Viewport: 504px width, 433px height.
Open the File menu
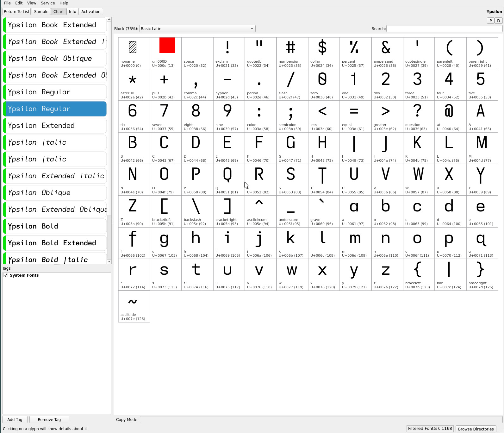(7, 3)
